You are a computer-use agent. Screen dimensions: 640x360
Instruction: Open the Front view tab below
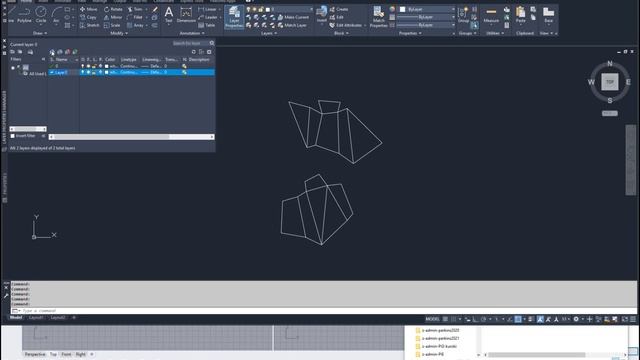67,354
